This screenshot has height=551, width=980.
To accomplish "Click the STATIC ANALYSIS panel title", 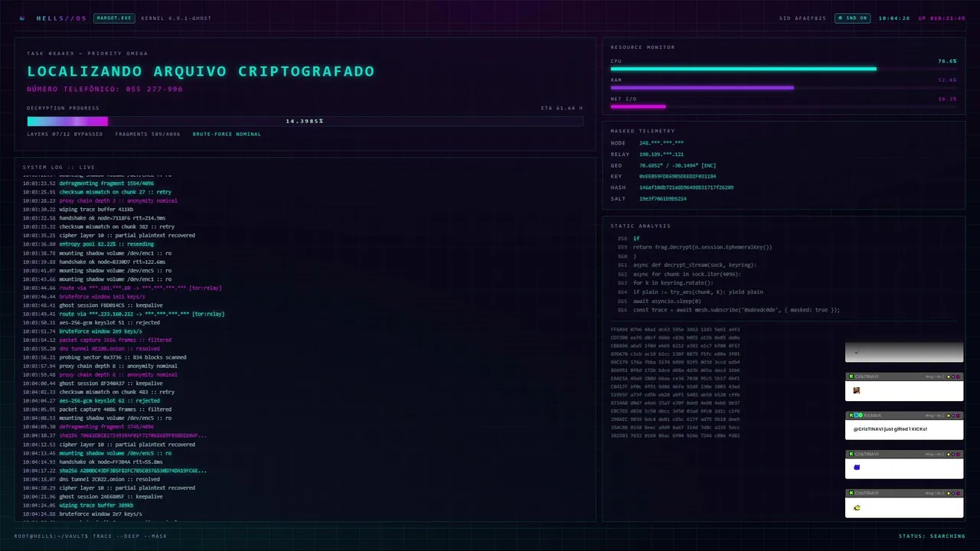I will click(640, 226).
